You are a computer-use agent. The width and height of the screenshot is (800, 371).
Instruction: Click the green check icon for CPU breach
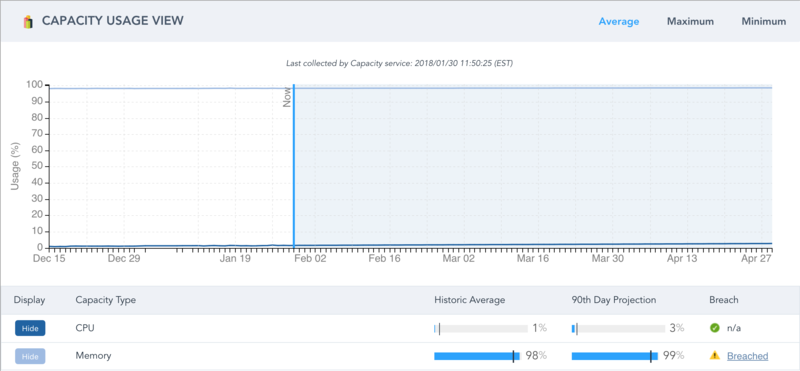click(715, 328)
